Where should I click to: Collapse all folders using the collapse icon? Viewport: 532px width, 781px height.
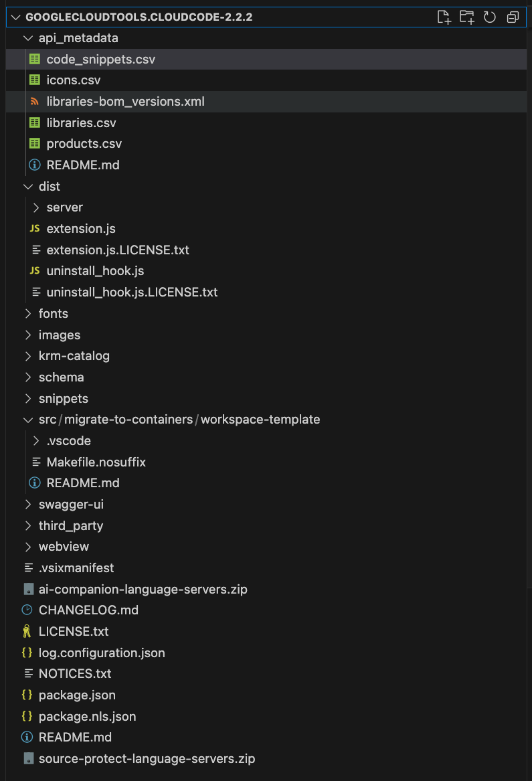click(x=513, y=17)
